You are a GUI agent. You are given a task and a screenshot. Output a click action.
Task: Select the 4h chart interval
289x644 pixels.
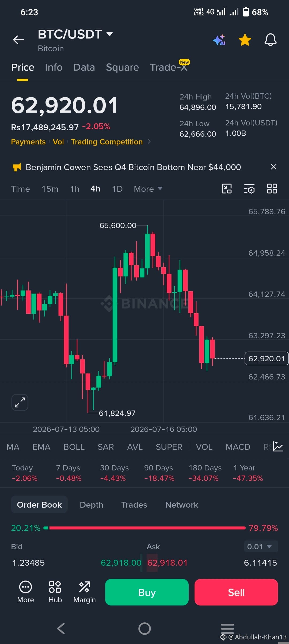pos(95,189)
